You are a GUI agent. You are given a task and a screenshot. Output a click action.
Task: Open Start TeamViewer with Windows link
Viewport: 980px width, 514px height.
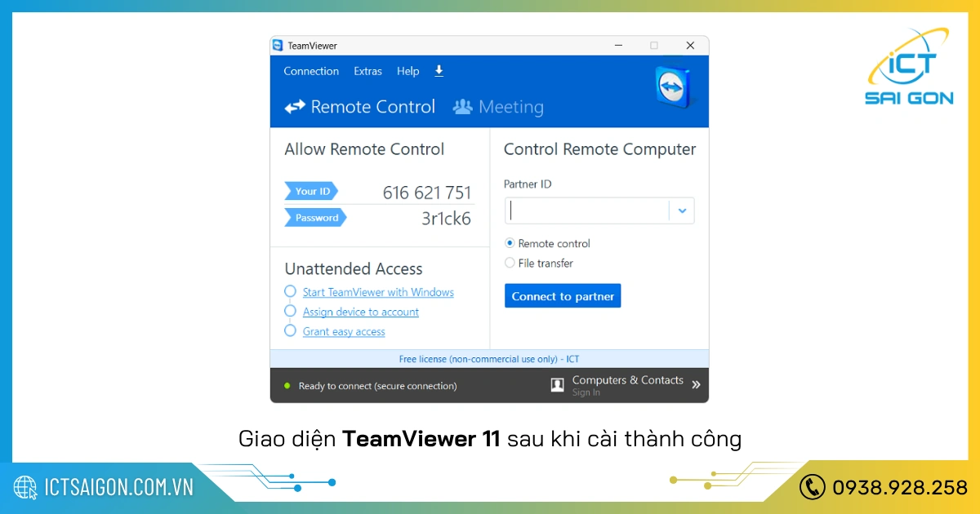(x=378, y=292)
